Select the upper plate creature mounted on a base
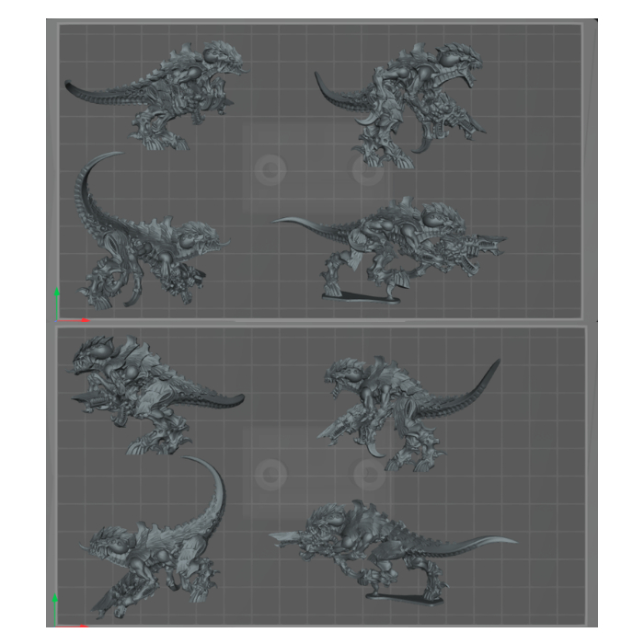This screenshot has height=644, width=644. 390,250
